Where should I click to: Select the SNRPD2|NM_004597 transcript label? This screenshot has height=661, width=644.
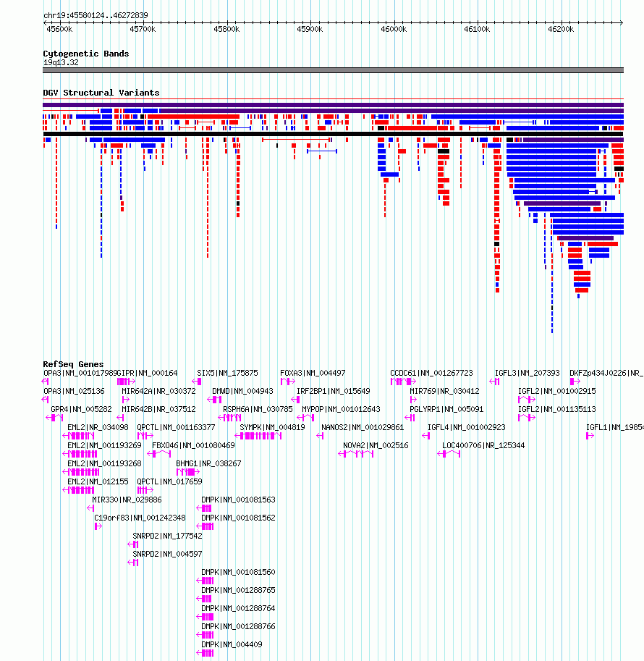(167, 555)
